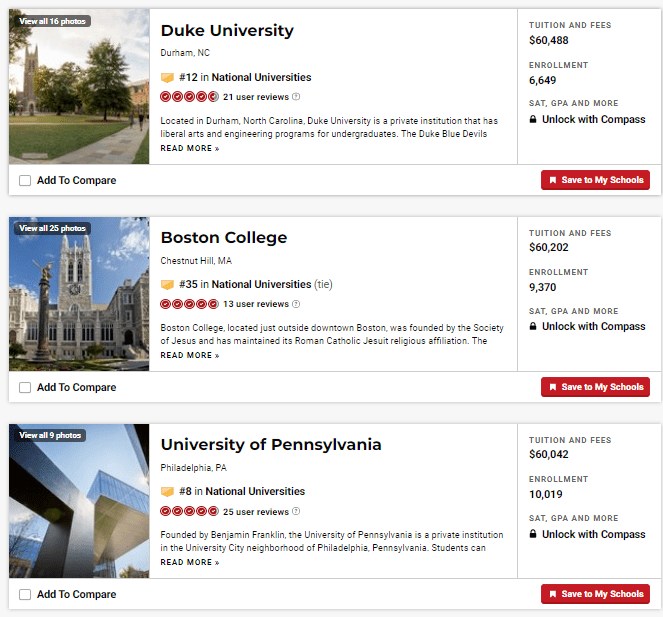The height and width of the screenshot is (617, 663).
Task: Click the ranking badge icon next to #12
Action: [167, 78]
